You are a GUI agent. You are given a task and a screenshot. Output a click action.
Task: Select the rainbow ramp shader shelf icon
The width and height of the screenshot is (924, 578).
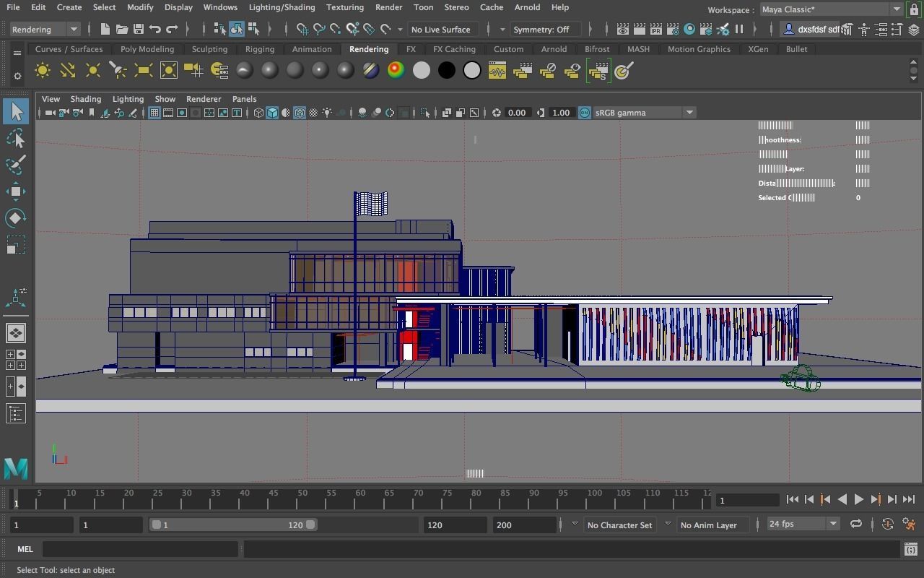coord(395,70)
